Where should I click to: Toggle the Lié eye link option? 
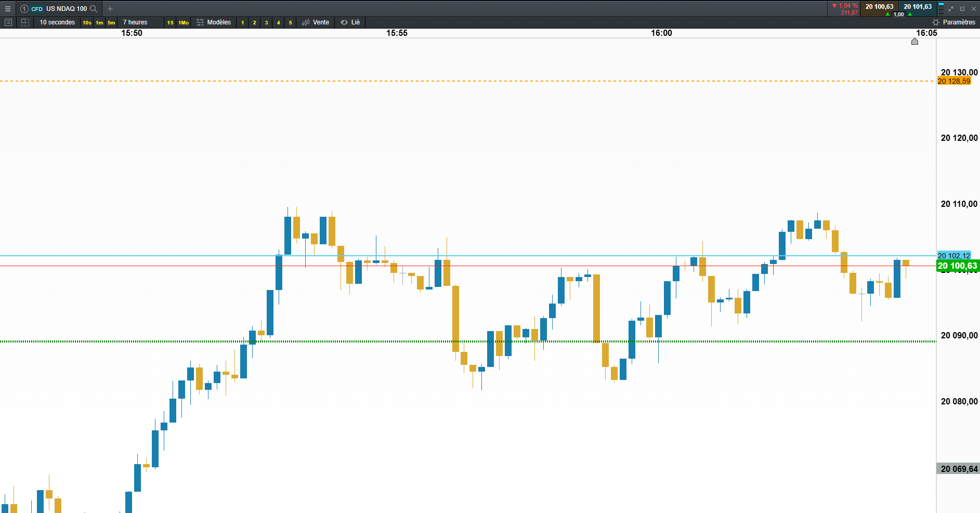(x=350, y=22)
